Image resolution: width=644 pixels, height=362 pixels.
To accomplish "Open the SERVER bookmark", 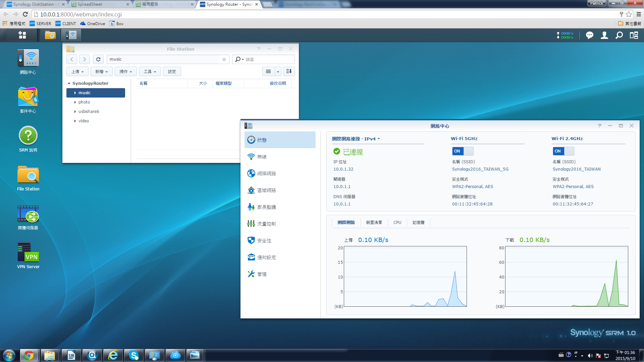I will [40, 23].
